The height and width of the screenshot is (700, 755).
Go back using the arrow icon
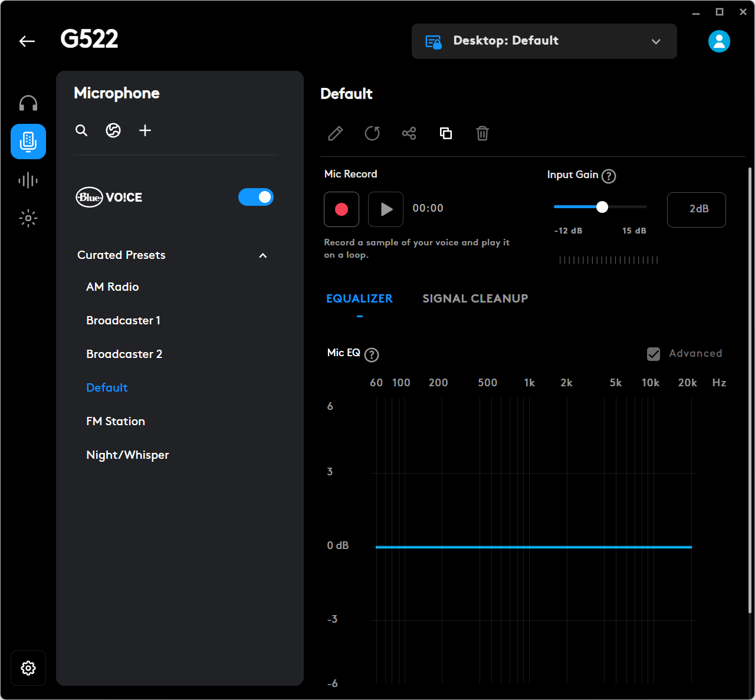coord(27,41)
